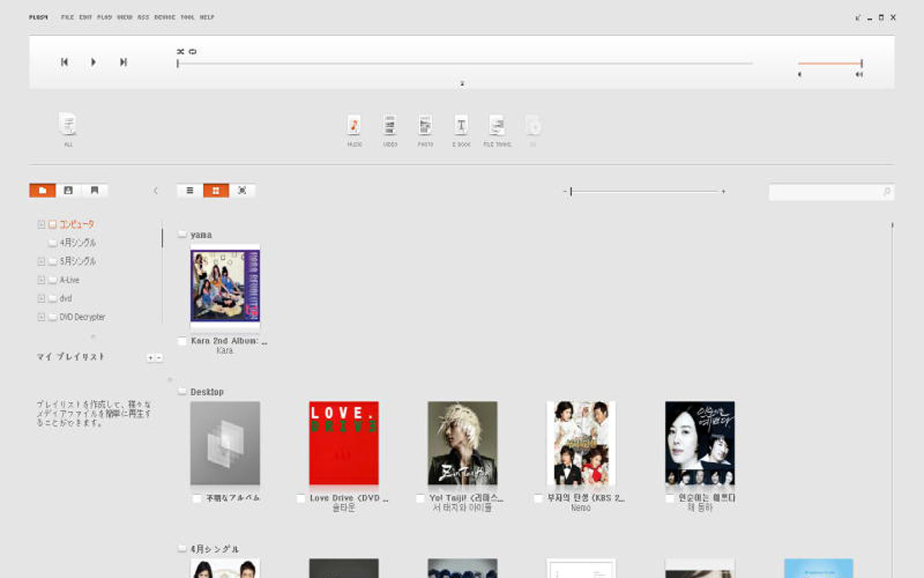This screenshot has width=924, height=578.
Task: Skip to the previous track
Action: pos(64,62)
